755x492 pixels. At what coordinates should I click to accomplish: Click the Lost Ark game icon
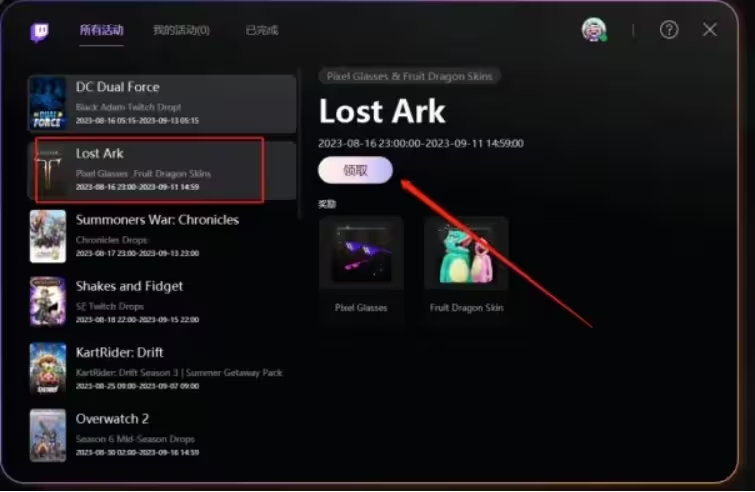(49, 170)
